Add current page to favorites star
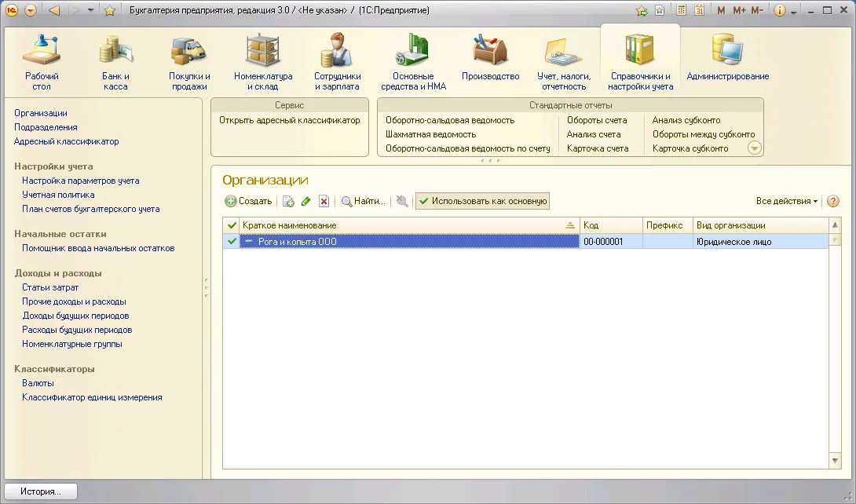Screen dimensions: 856x504 (x=110, y=10)
